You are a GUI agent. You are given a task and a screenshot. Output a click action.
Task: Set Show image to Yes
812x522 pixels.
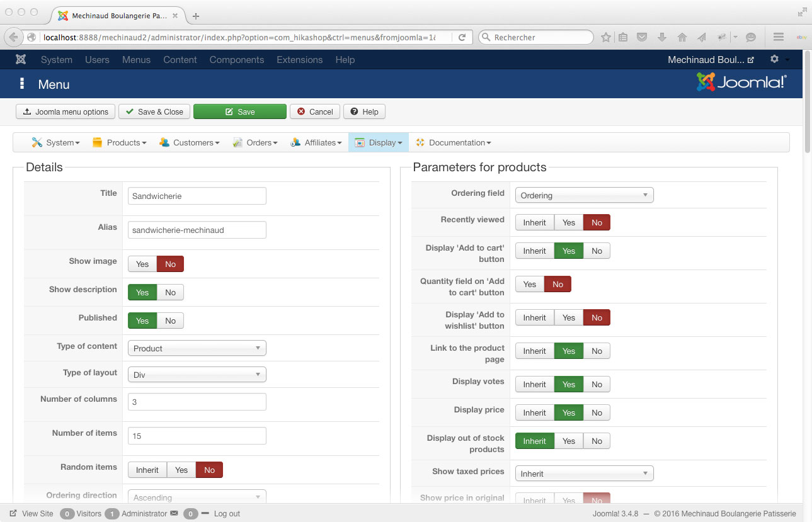point(142,264)
